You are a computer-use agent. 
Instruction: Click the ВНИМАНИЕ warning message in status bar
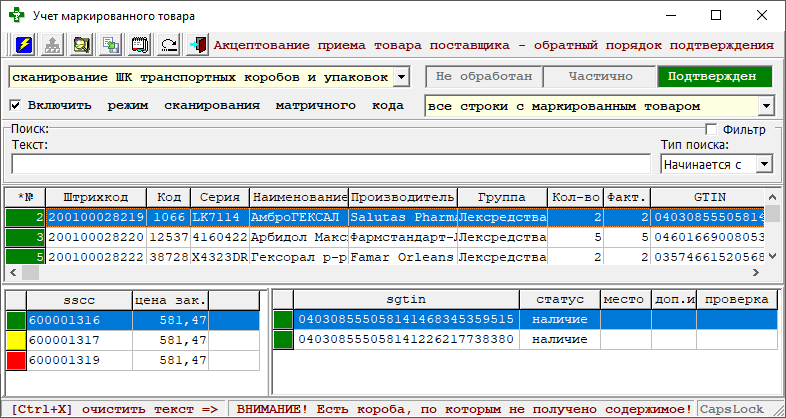tap(464, 409)
